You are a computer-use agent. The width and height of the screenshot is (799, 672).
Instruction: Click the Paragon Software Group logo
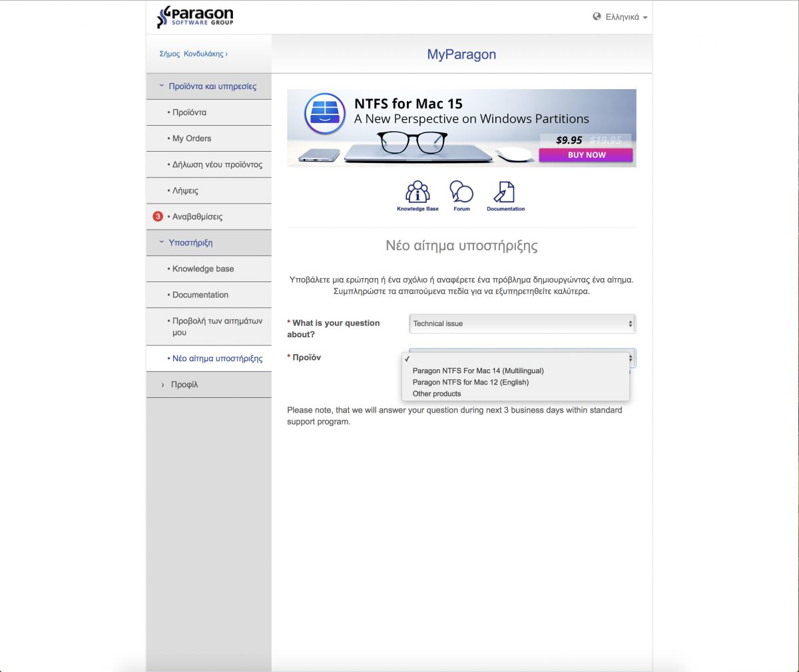(x=195, y=17)
